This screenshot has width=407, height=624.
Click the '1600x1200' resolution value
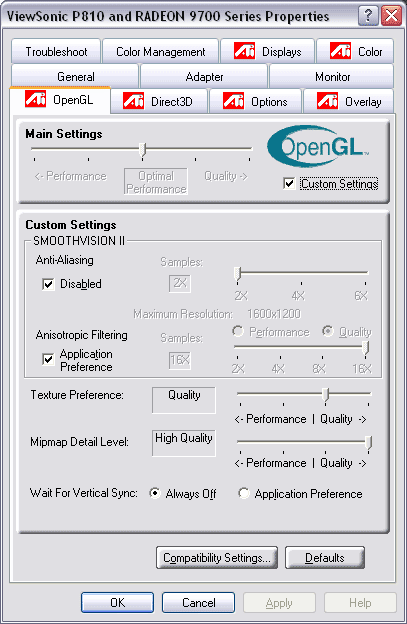[x=274, y=314]
